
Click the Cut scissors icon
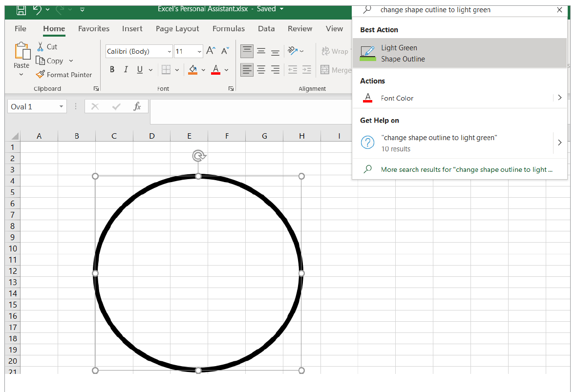(41, 47)
